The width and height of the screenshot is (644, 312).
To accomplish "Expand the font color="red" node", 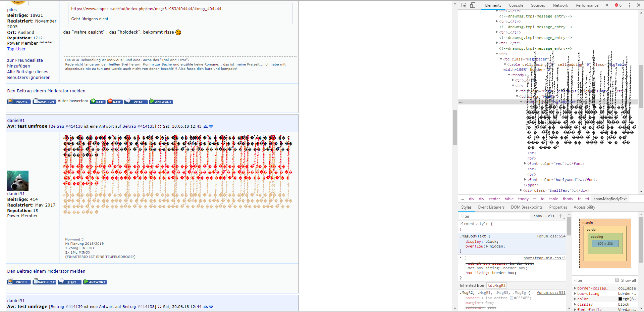I will (525, 164).
